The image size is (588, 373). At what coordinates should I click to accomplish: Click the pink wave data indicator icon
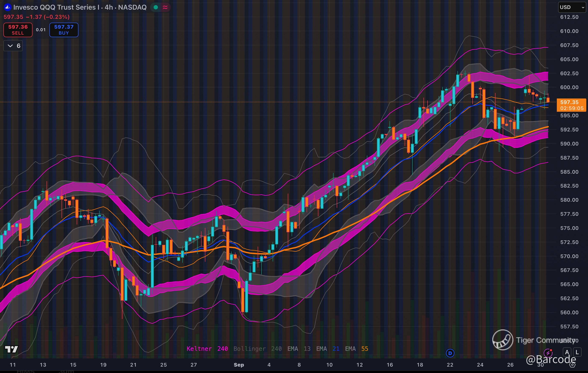165,7
